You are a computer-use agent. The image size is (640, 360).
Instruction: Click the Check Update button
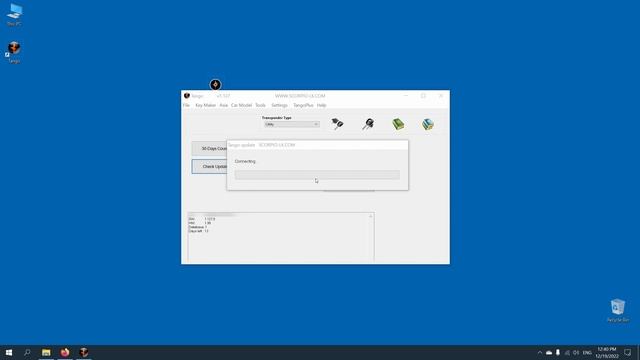pyautogui.click(x=209, y=167)
